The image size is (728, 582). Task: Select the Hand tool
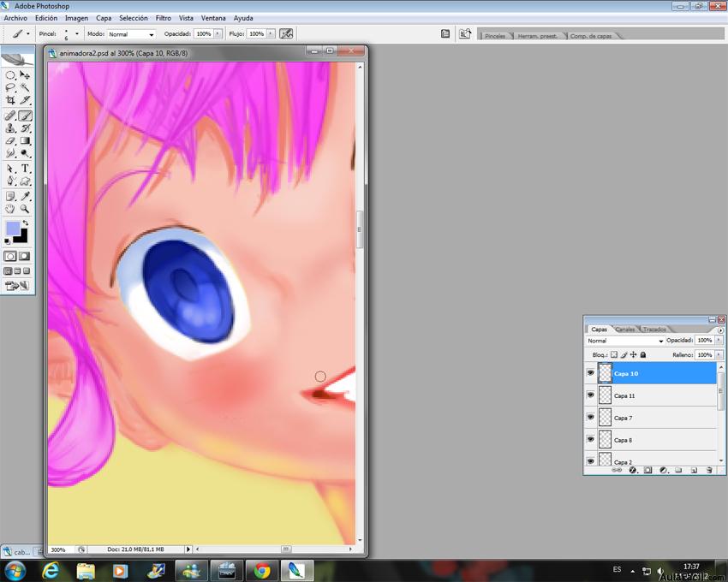point(10,209)
